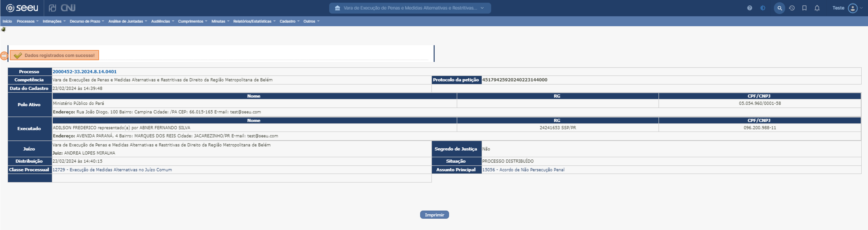Click the Juiz: ANDREA LOPES MIRALHA text
The image size is (868, 230).
click(84, 153)
